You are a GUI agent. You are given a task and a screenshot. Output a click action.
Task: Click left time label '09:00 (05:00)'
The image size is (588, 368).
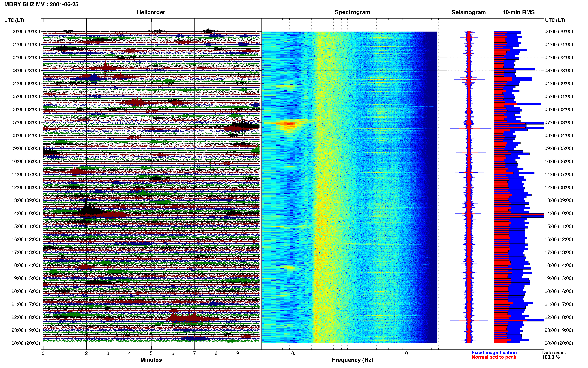(26, 148)
